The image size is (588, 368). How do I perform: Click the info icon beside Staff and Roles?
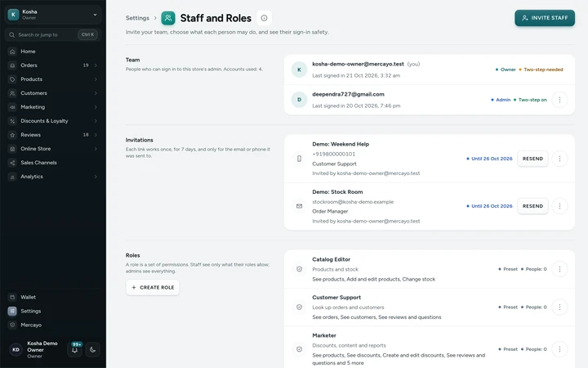[264, 18]
